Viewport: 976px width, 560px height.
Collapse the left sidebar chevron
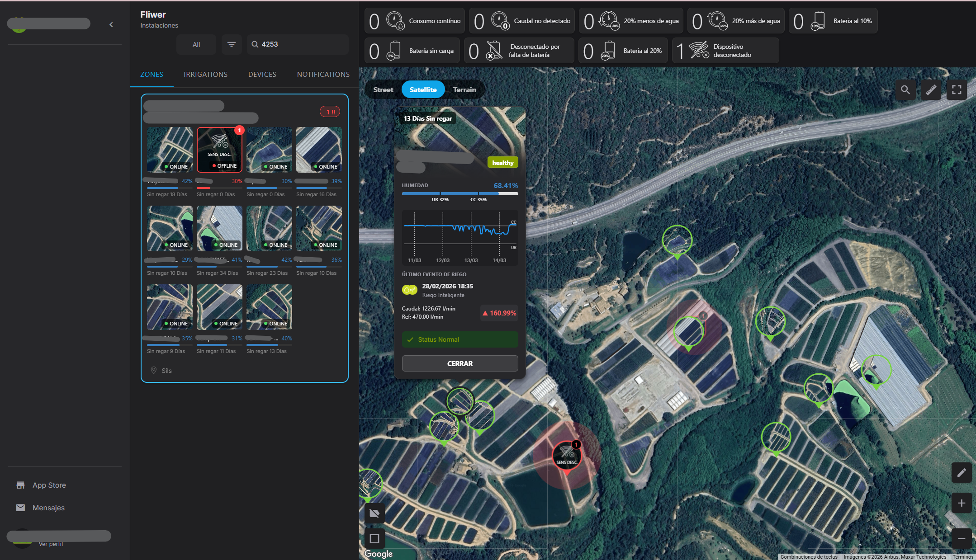pos(111,24)
